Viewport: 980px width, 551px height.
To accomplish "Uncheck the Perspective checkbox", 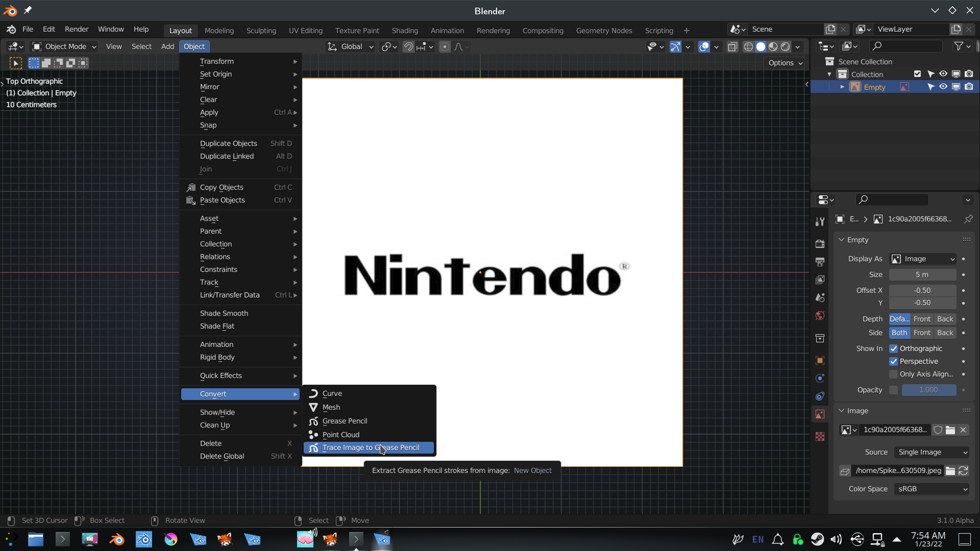I will (x=893, y=361).
